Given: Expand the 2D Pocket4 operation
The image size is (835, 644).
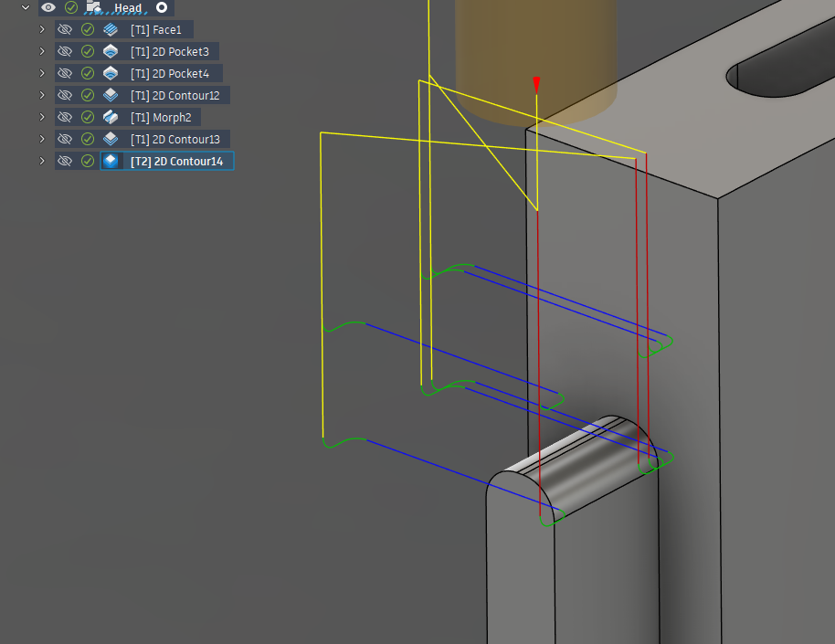Looking at the screenshot, I should pos(42,73).
